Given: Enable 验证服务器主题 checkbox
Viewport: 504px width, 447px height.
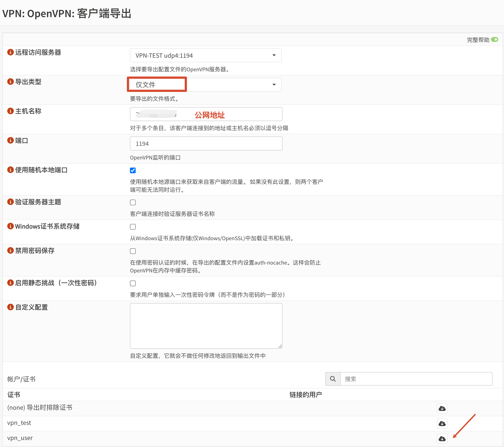Looking at the screenshot, I should click(x=133, y=202).
